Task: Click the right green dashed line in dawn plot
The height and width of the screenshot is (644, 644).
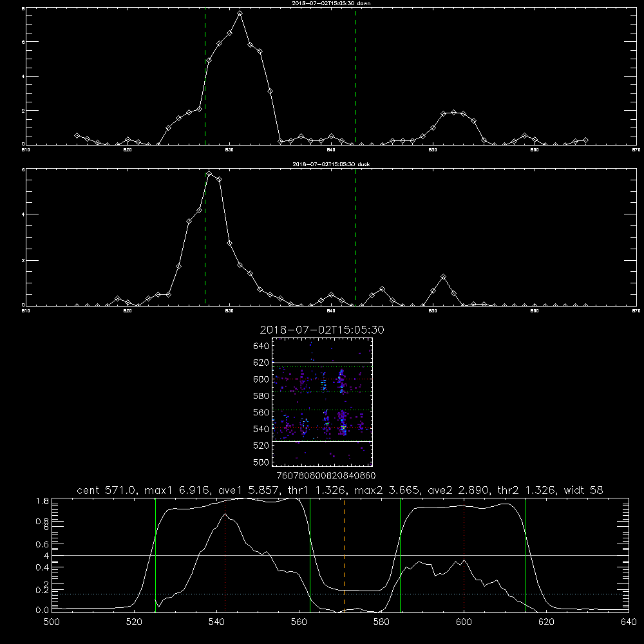Action: coord(355,76)
